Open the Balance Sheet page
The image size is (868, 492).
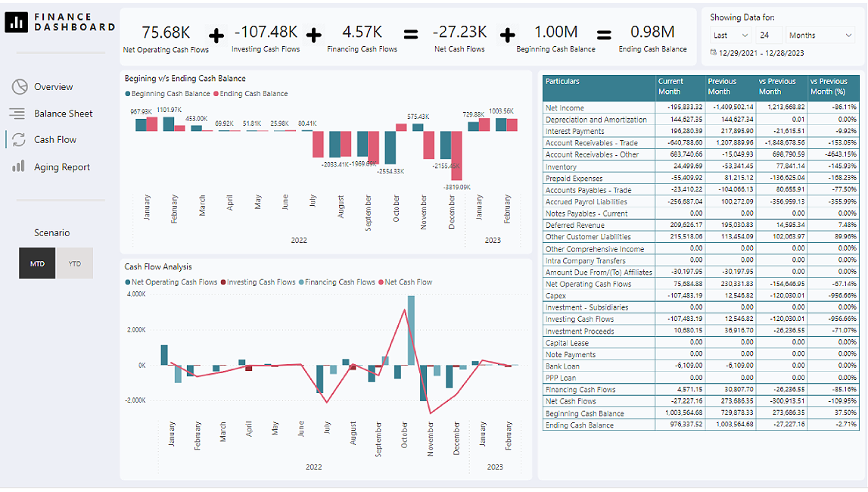63,114
